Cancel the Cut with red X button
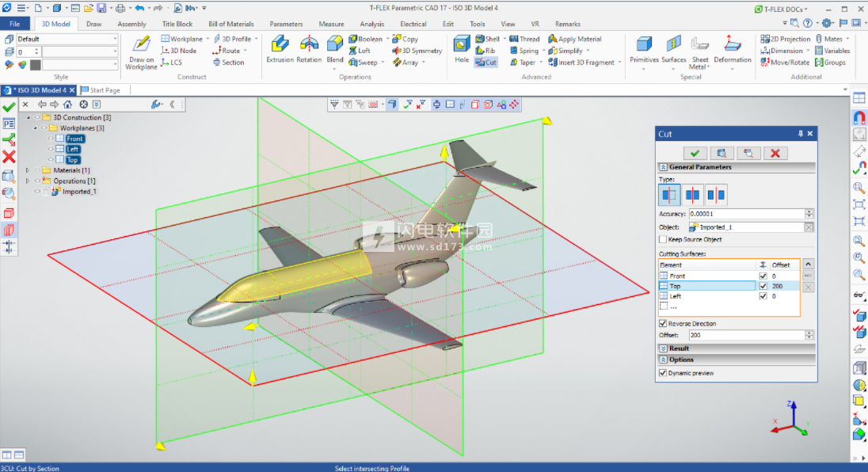Image resolution: width=868 pixels, height=472 pixels. (775, 154)
